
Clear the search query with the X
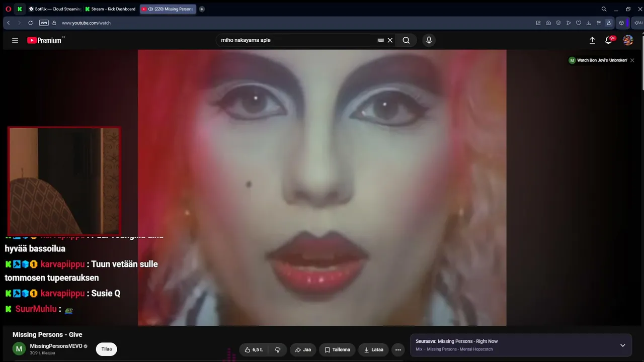point(390,40)
